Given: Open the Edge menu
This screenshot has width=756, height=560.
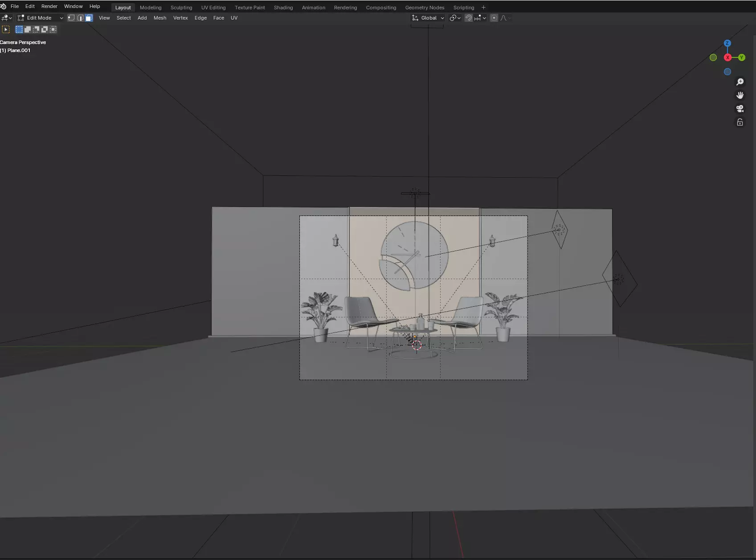Looking at the screenshot, I should tap(201, 18).
